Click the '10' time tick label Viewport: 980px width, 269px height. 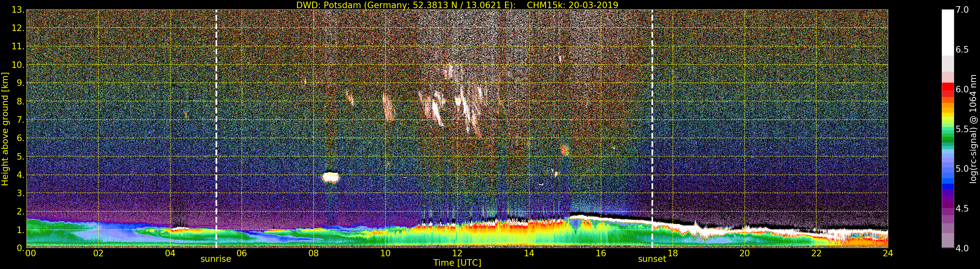click(x=385, y=253)
